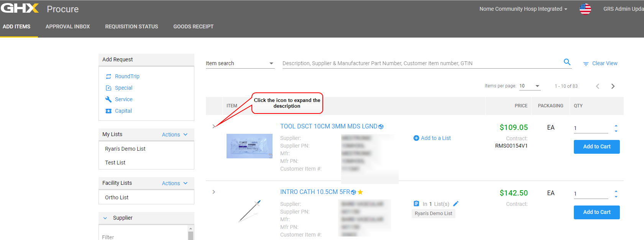Image resolution: width=644 pixels, height=240 pixels.
Task: Open Facility Lists Actions dropdown
Action: coord(175,183)
